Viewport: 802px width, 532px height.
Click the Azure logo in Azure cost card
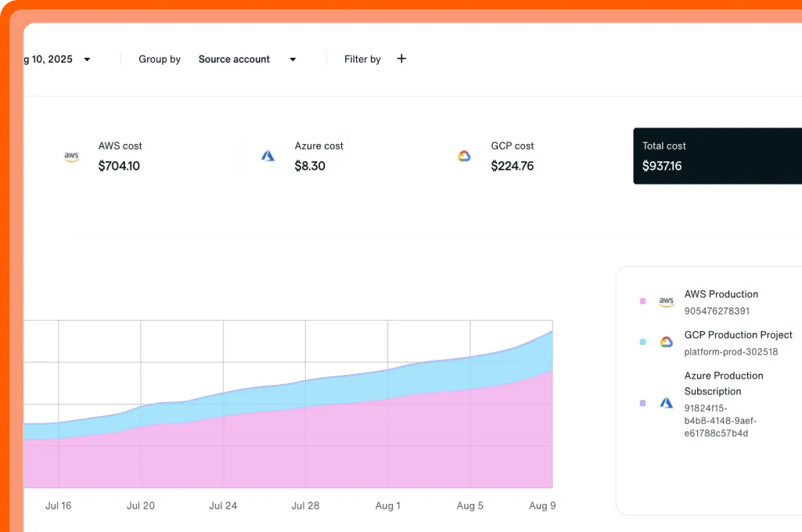pyautogui.click(x=268, y=156)
